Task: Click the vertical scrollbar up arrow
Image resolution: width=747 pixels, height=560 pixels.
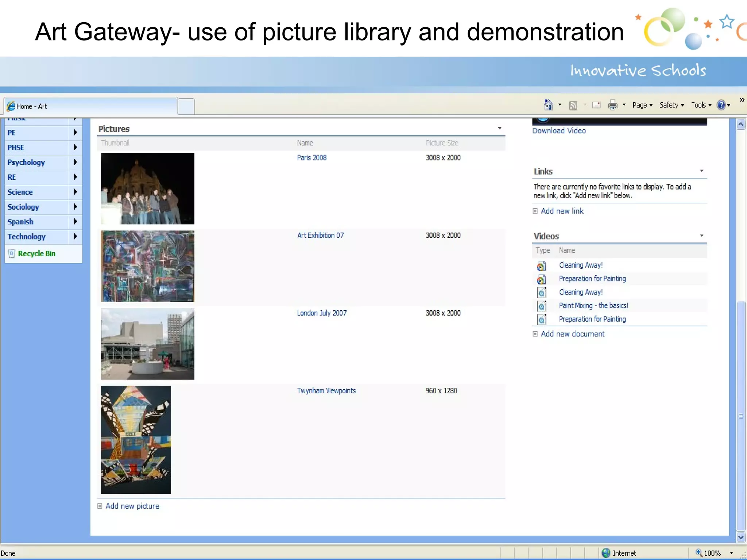Action: 741,124
